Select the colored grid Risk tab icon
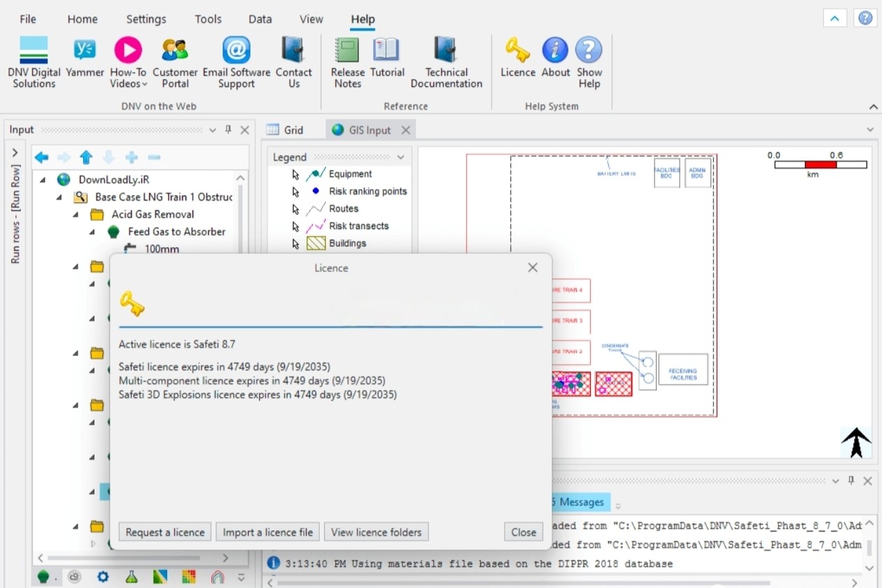Screen dimensions: 882x588 188,576
